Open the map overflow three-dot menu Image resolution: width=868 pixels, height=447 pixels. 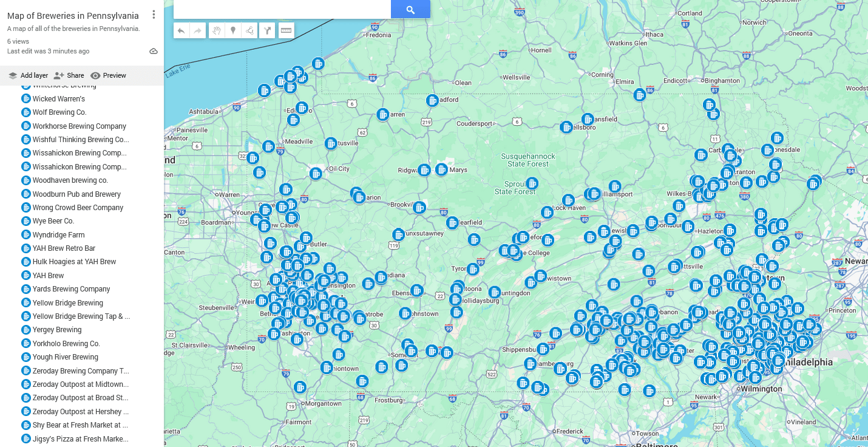tap(154, 13)
